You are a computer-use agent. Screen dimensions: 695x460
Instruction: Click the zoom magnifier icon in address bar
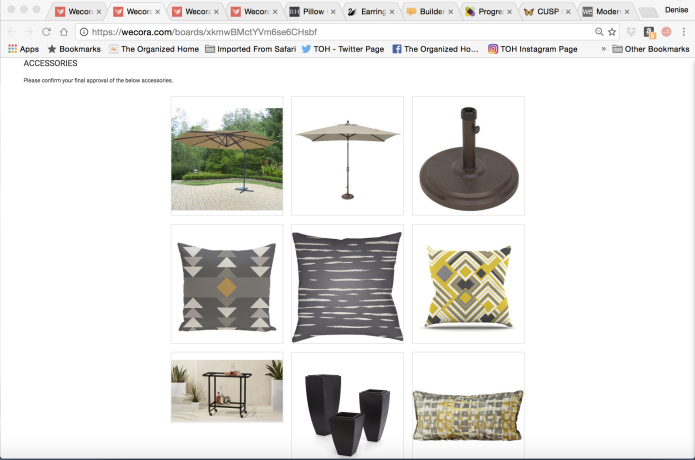(x=599, y=32)
